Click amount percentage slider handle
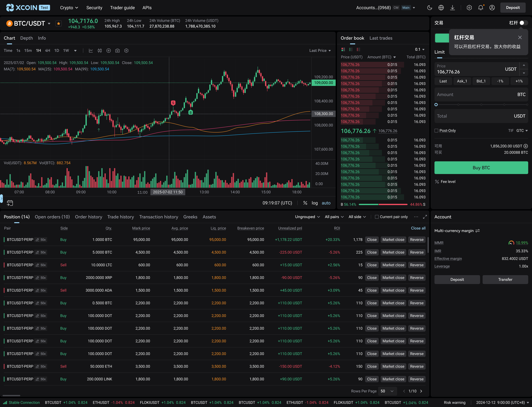The height and width of the screenshot is (407, 532). tap(436, 105)
